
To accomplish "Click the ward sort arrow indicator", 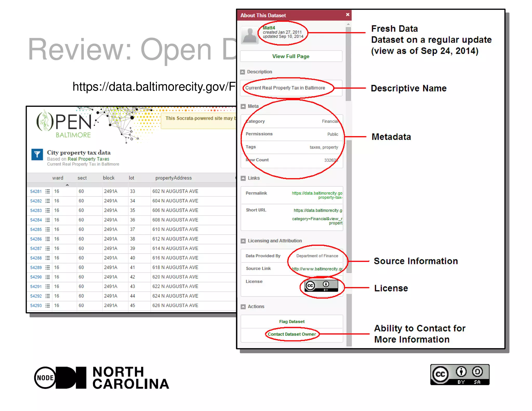I will [x=67, y=185].
